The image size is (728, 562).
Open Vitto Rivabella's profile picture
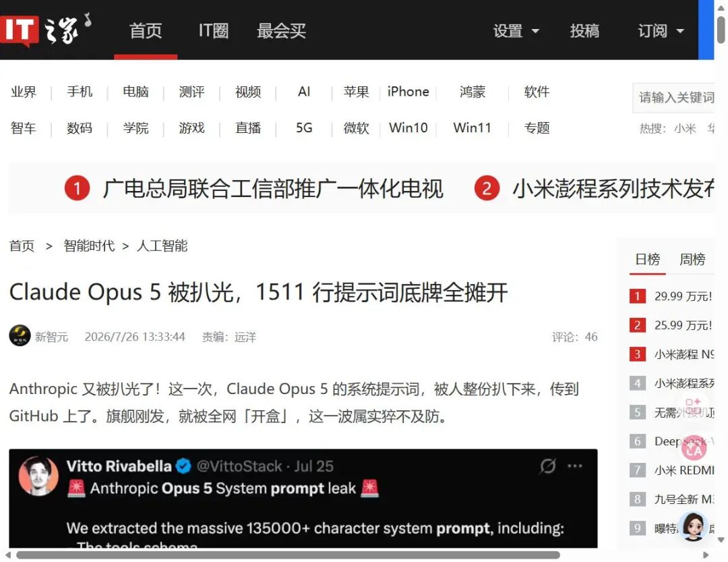click(38, 476)
